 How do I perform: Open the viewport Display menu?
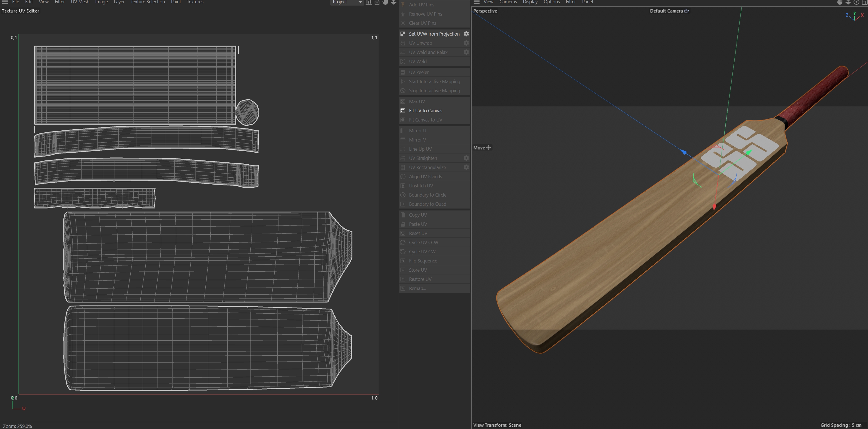coord(530,2)
